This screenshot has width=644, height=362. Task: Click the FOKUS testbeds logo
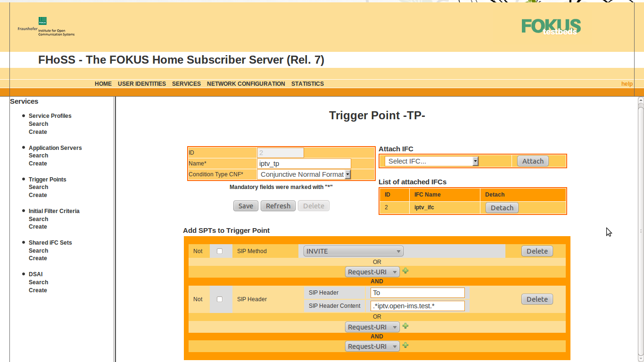(551, 26)
